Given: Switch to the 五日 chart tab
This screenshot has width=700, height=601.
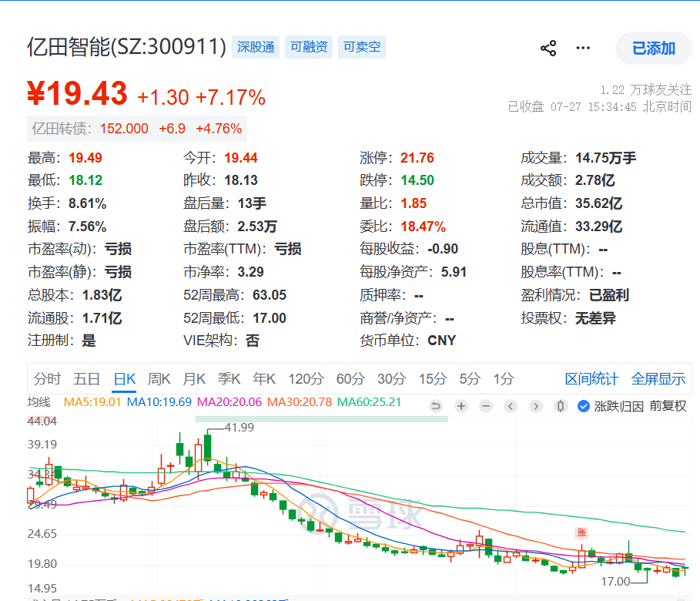Looking at the screenshot, I should (86, 379).
